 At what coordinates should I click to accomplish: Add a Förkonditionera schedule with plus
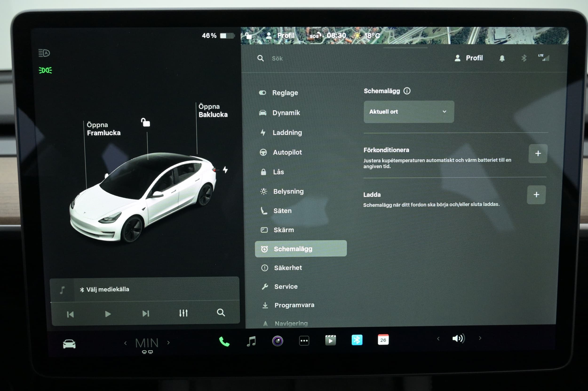coord(538,153)
